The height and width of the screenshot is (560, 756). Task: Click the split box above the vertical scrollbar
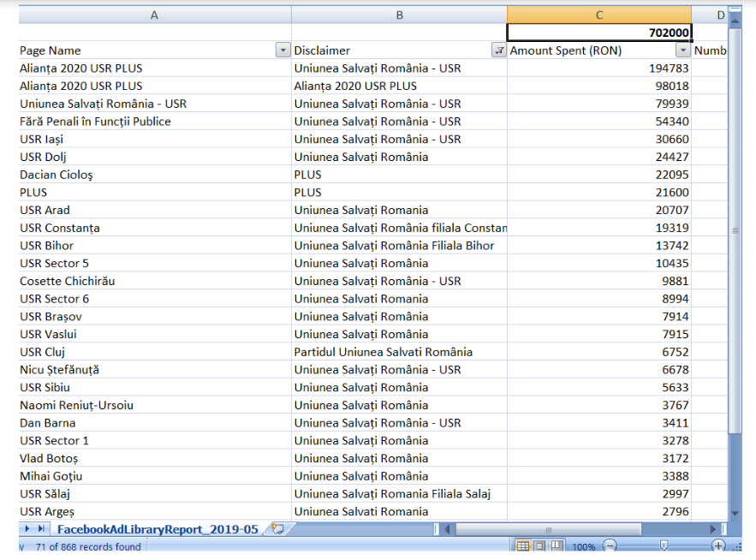coord(735,9)
